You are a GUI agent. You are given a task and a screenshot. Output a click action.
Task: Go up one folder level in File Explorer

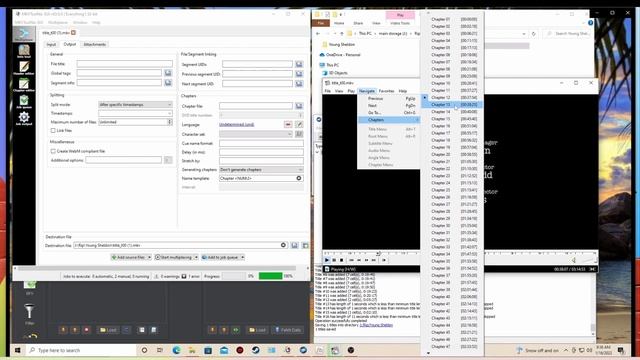(x=342, y=33)
